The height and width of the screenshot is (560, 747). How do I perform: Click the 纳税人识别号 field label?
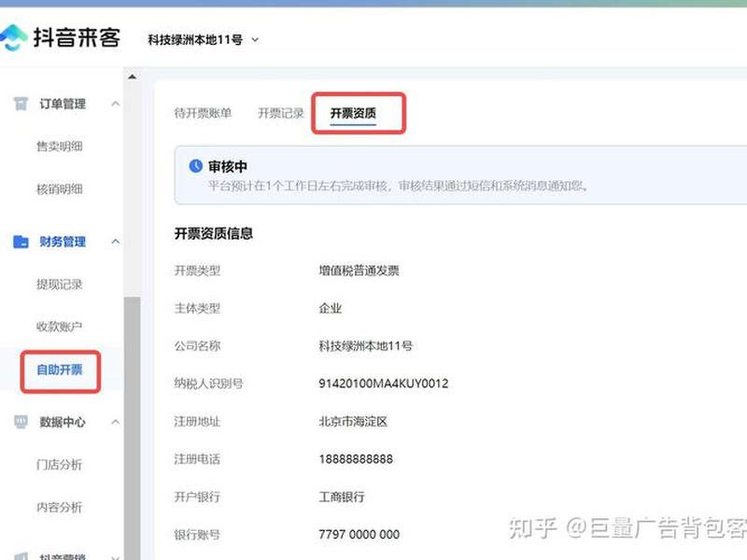pos(208,384)
